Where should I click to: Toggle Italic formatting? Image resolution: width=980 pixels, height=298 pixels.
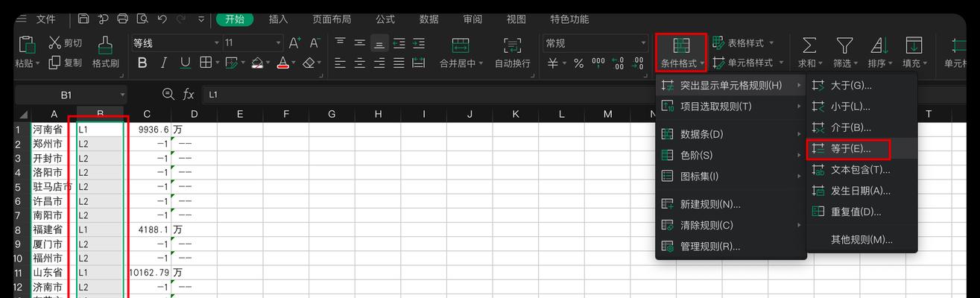tap(163, 63)
